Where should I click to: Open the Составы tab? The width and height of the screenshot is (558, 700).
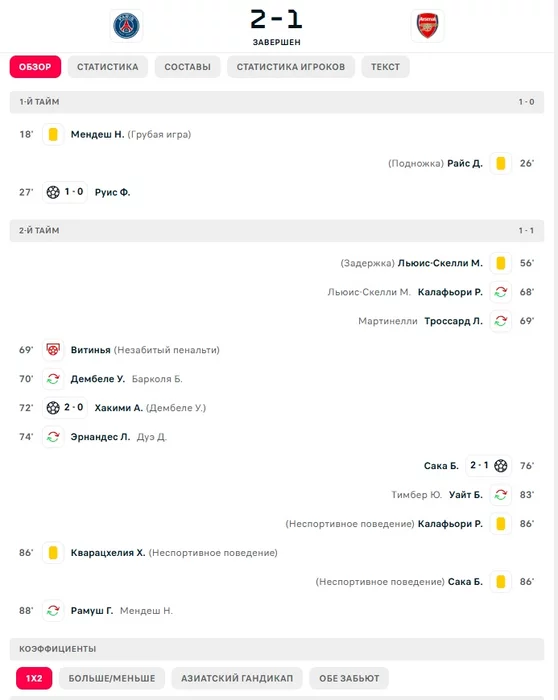187,67
